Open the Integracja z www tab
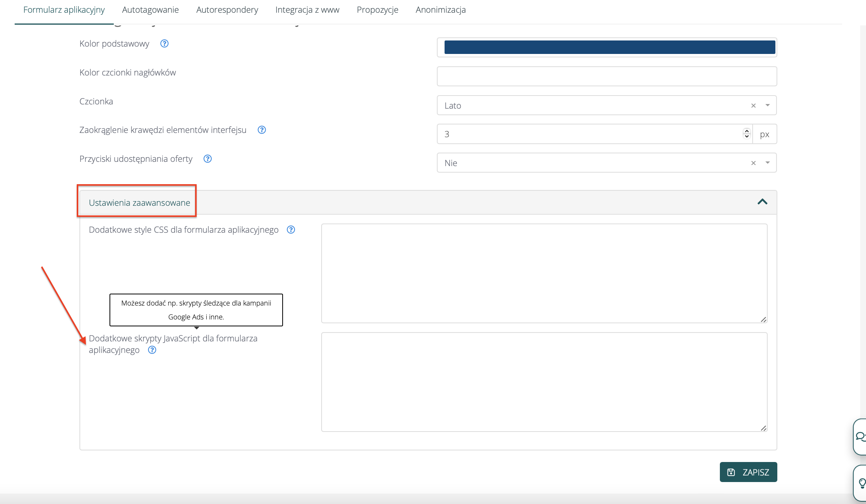Screen dimensions: 866x504 point(307,10)
